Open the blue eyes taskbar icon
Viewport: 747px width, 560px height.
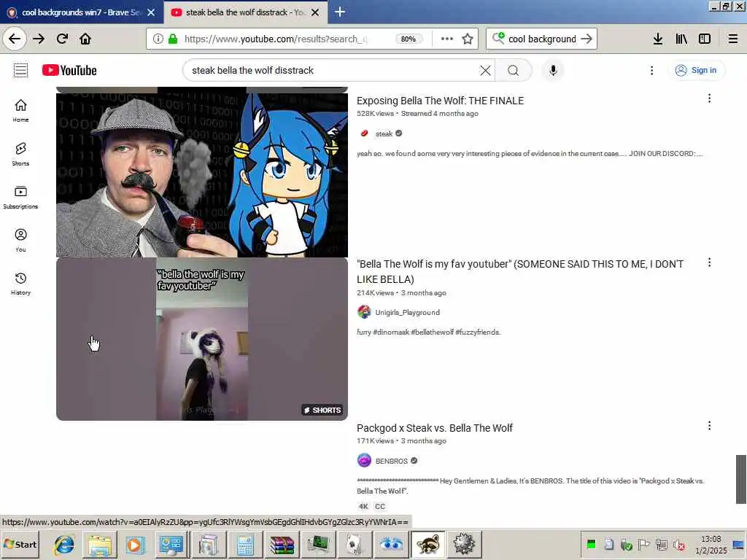click(392, 544)
